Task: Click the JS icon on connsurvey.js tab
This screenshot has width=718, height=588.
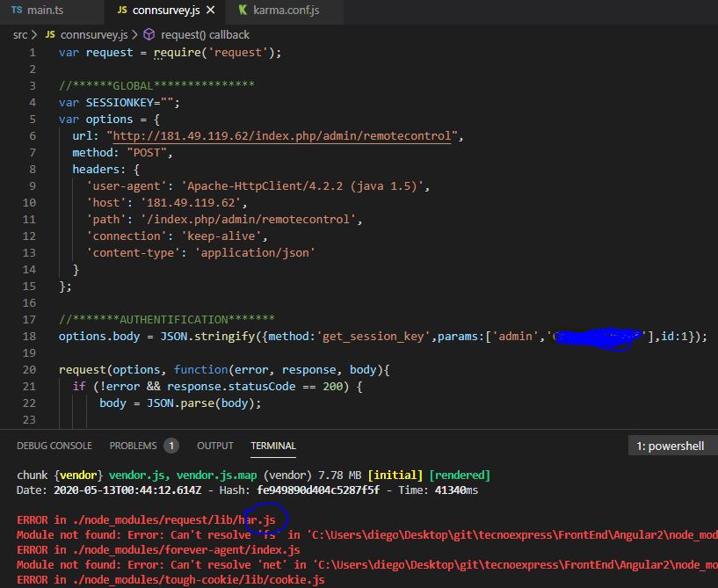Action: tap(122, 11)
